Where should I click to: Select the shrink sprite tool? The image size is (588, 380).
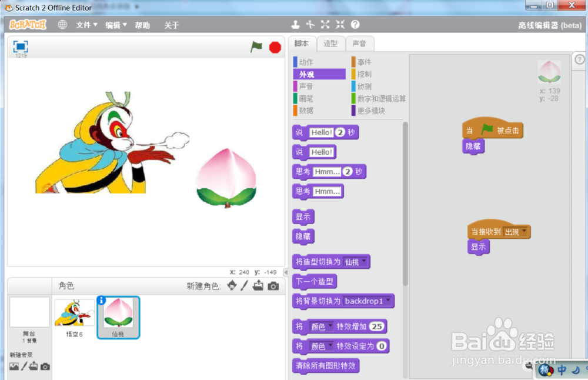[339, 24]
